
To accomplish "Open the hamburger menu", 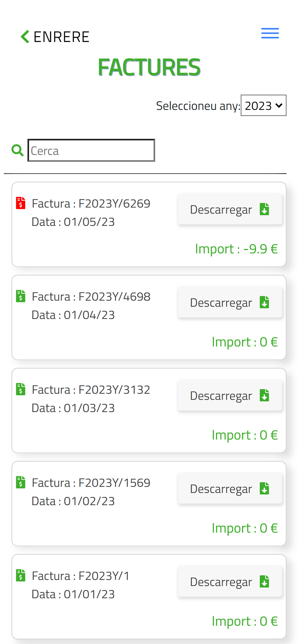I will click(270, 33).
